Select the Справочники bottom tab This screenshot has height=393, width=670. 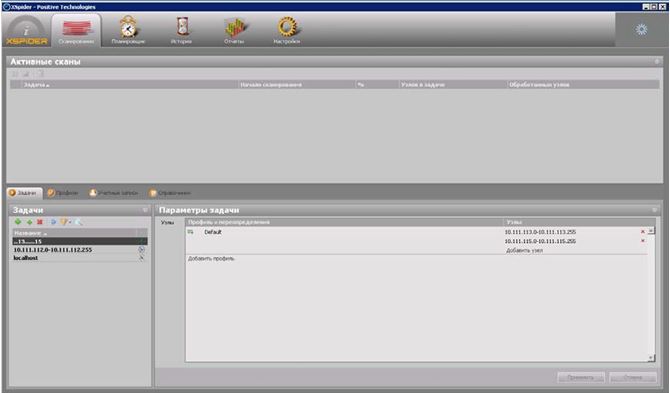[170, 193]
